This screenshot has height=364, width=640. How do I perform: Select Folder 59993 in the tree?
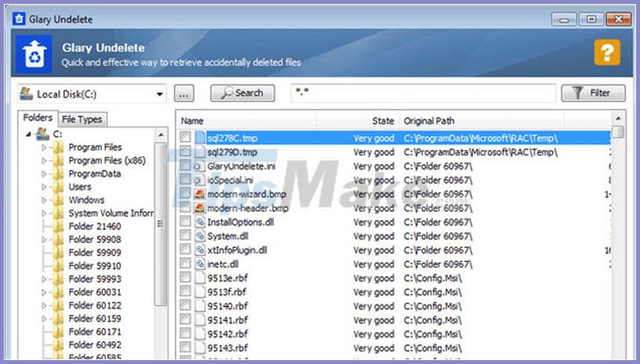coord(95,279)
